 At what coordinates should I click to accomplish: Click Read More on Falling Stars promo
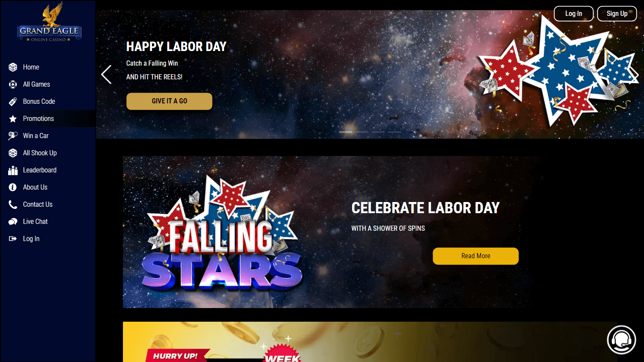click(x=476, y=256)
